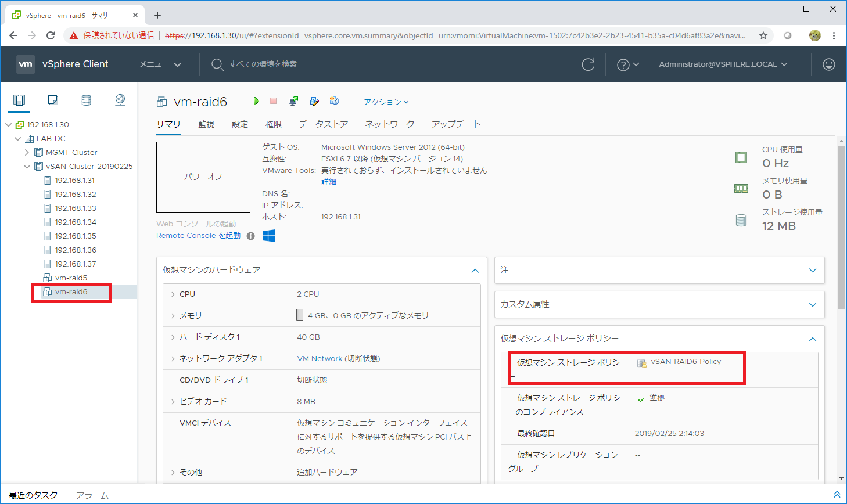
Task: Bookmark this page with star icon
Action: 763,35
